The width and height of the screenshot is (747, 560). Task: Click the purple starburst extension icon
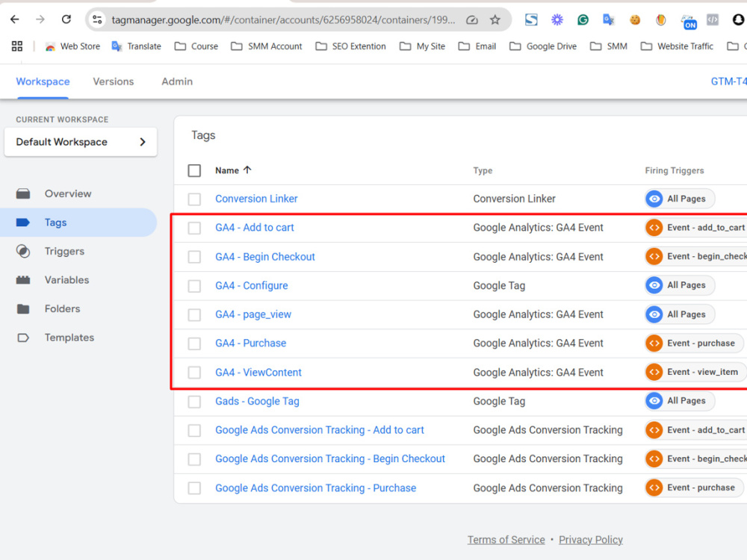[x=557, y=19]
